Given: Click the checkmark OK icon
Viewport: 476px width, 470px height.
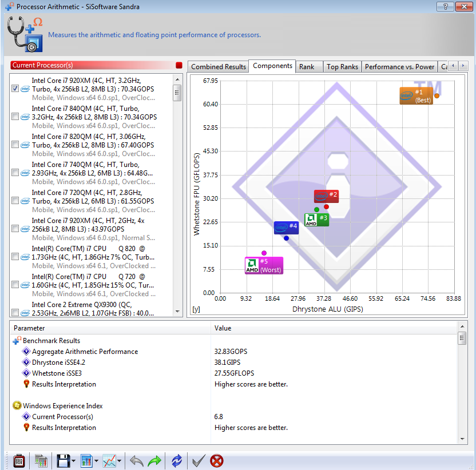Looking at the screenshot, I should (x=199, y=461).
